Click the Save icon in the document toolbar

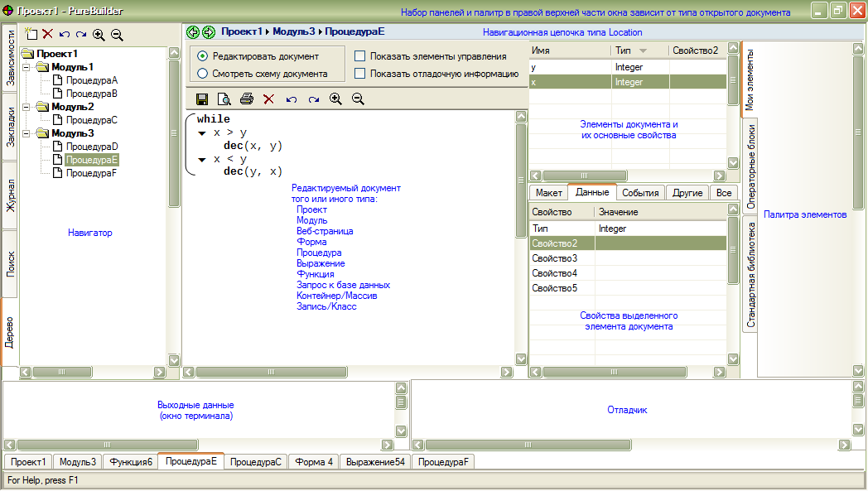coord(201,99)
